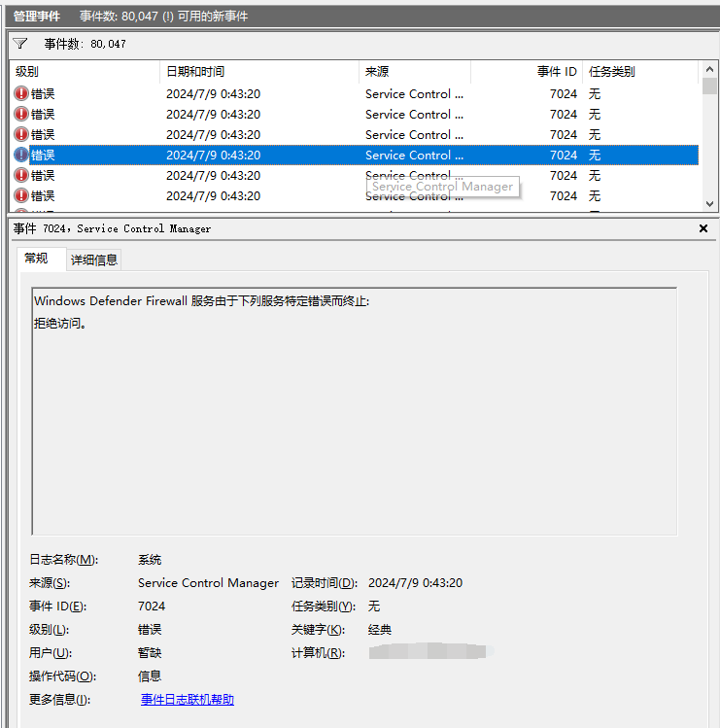Sort events by the 来源 column header

pos(415,72)
